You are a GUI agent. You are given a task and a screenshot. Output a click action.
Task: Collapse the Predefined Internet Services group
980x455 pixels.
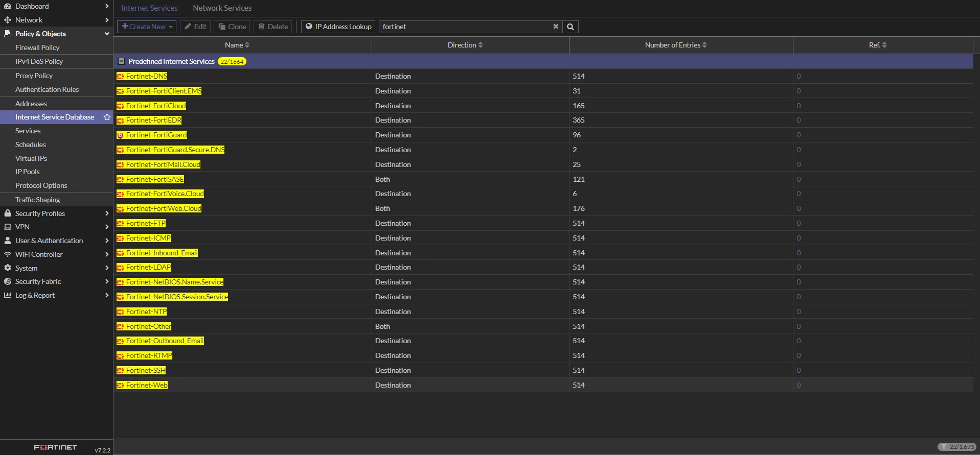[x=121, y=61]
